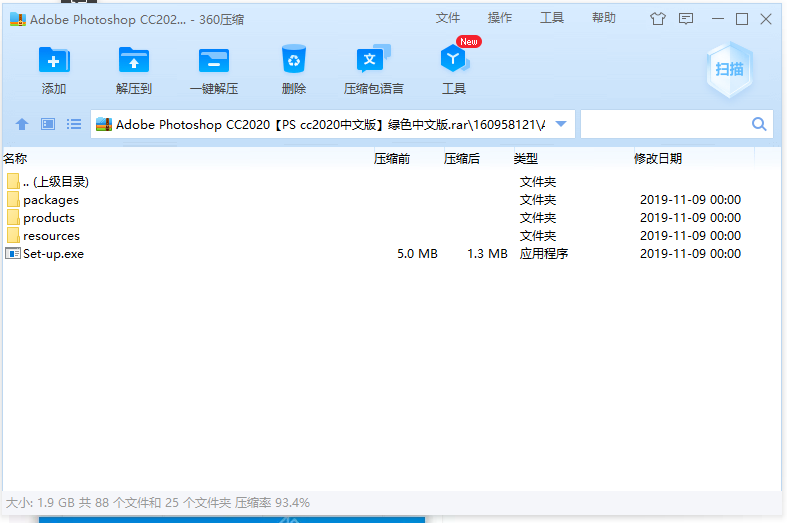Click the 添加 (Add) toolbar icon
This screenshot has height=523, width=787.
[x=54, y=61]
